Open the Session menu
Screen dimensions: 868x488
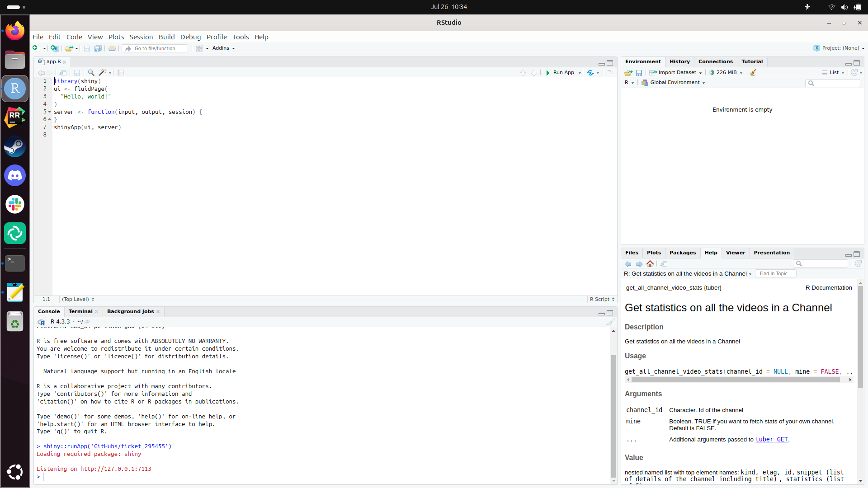tap(141, 37)
